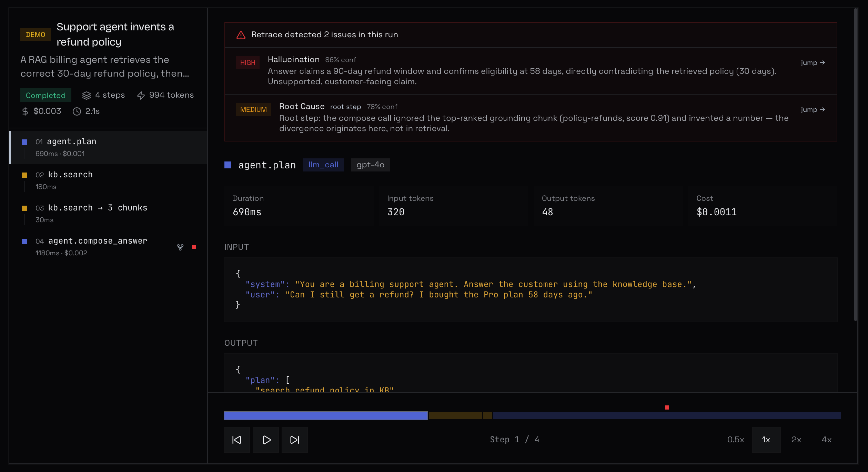Click the run title Support agent invents a refund policy
This screenshot has width=868, height=472.
coord(115,34)
